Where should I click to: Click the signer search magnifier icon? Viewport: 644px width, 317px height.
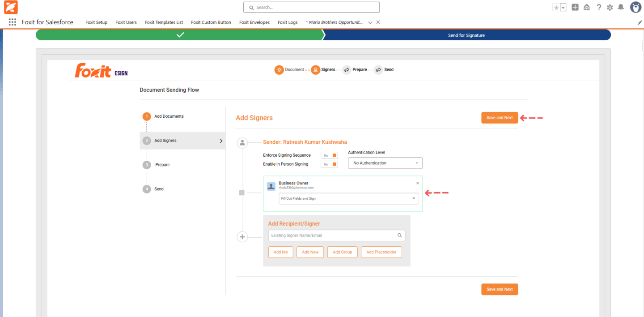coord(400,236)
